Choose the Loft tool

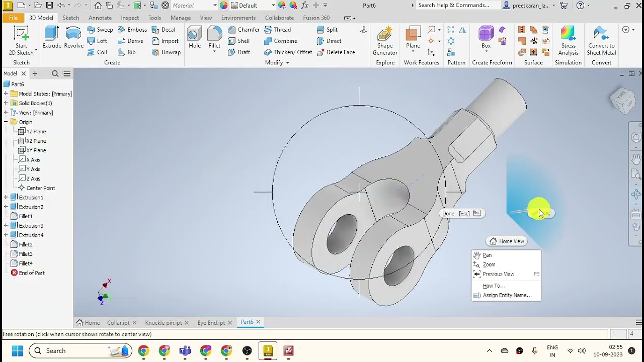click(x=97, y=41)
